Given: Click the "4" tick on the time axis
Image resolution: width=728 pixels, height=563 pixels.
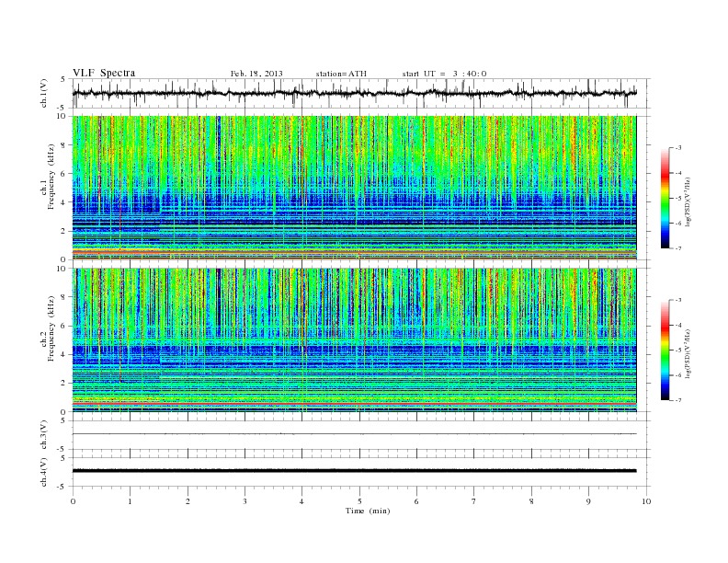Looking at the screenshot, I should point(302,501).
